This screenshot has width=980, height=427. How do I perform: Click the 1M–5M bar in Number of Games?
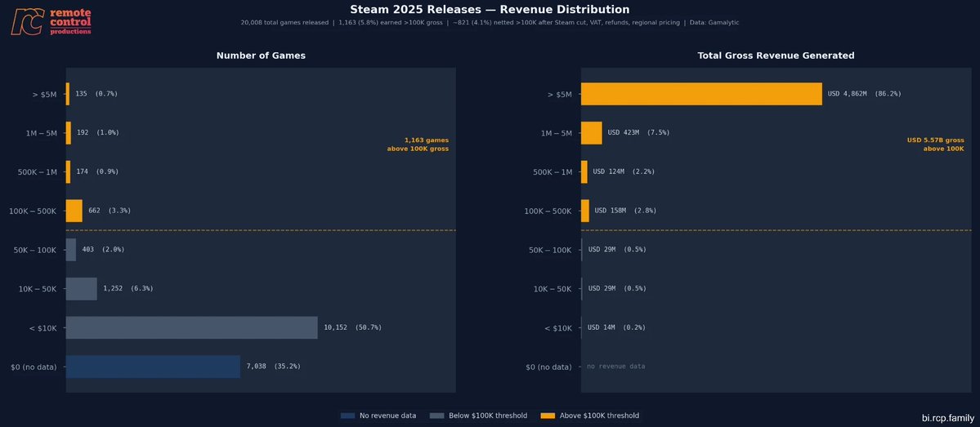[x=68, y=133]
